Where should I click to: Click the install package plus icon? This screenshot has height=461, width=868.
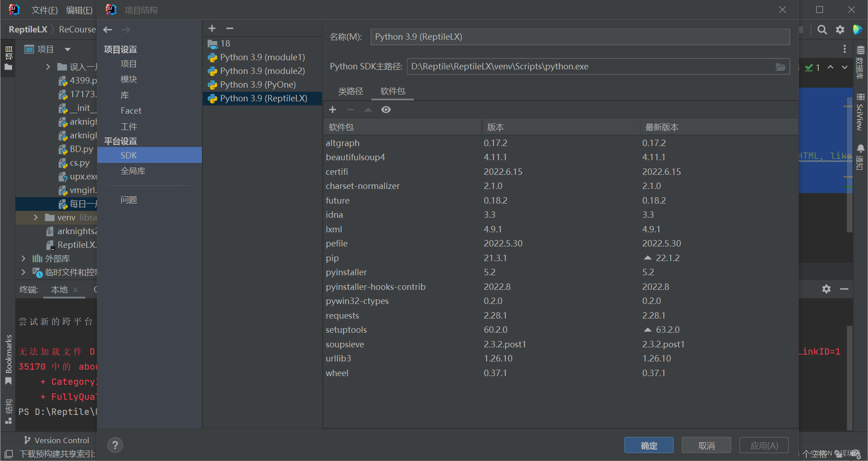tap(333, 110)
